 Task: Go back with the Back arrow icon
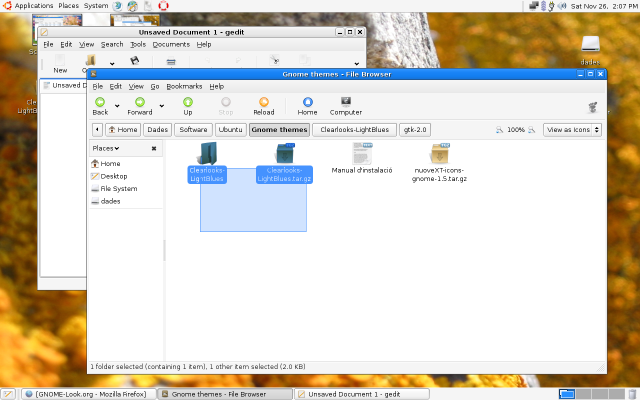coord(100,102)
